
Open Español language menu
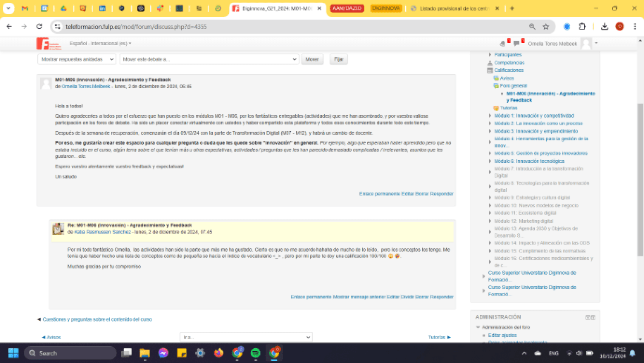100,43
